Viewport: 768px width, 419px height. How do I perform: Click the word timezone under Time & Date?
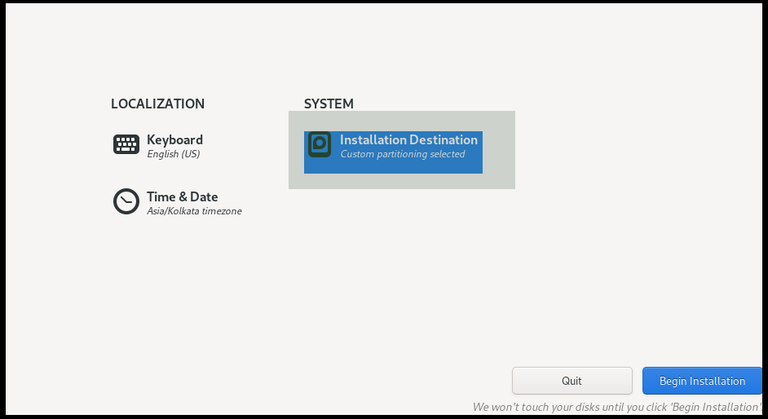220,211
